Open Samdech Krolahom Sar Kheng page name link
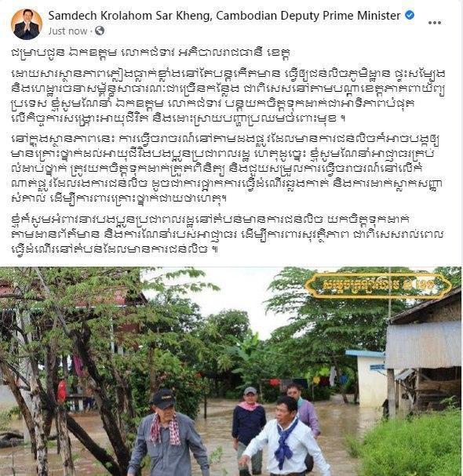The height and width of the screenshot is (476, 463). pos(224,16)
